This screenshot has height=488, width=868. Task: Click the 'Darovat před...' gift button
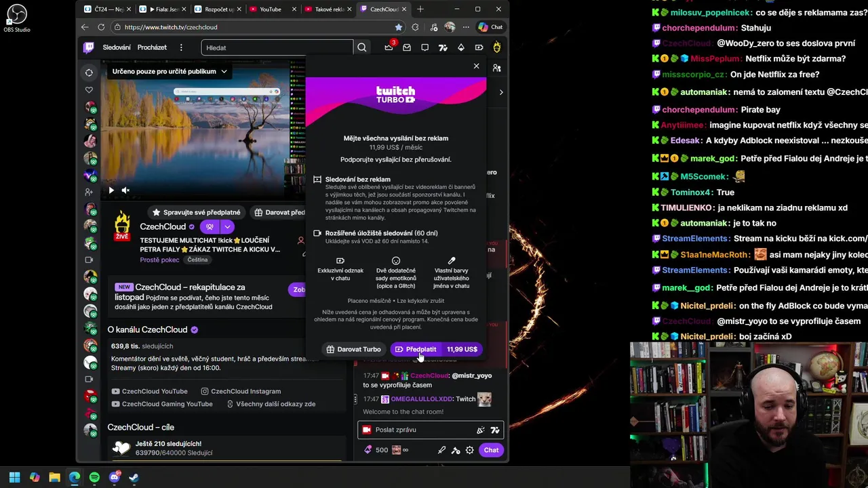279,212
